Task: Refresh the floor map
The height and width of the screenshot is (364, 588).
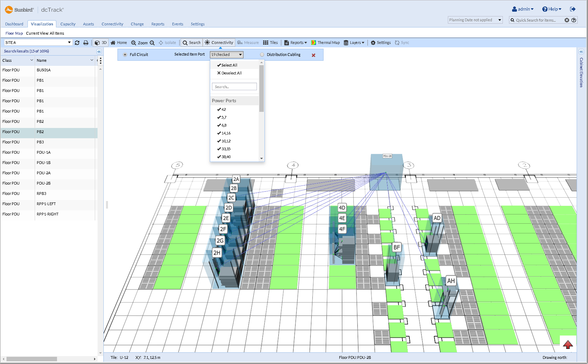Action: coord(77,43)
